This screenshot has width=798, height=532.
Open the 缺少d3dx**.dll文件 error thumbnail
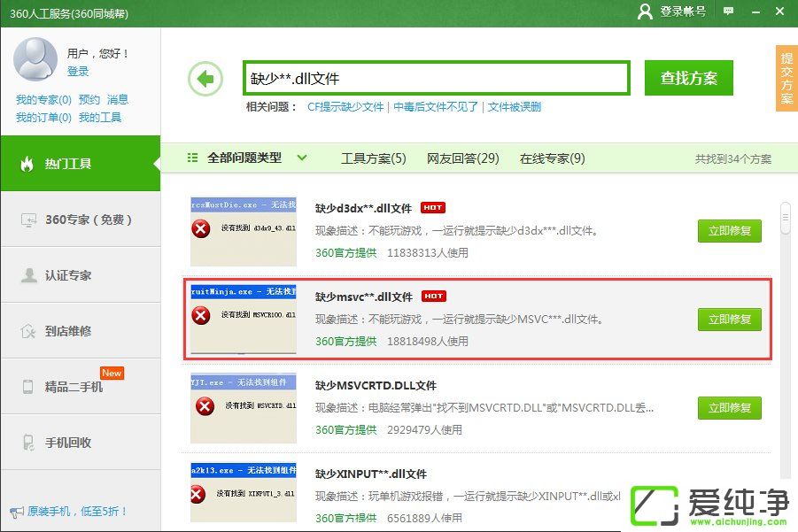pyautogui.click(x=244, y=232)
